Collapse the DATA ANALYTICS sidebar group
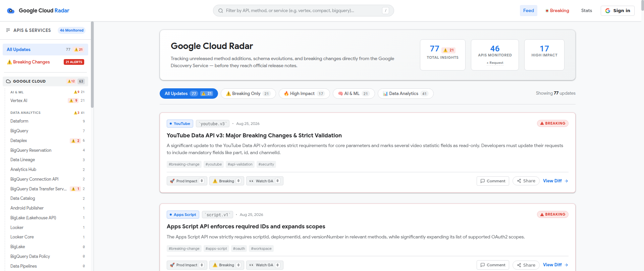 pyautogui.click(x=47, y=113)
